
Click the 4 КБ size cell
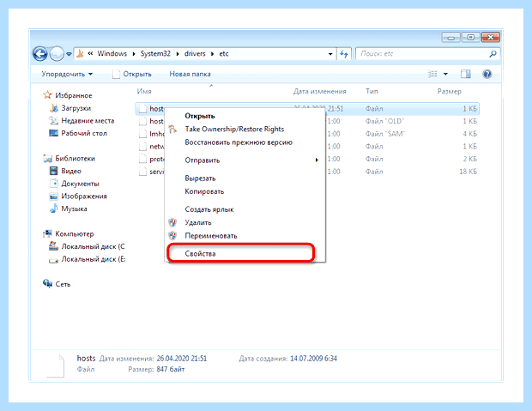point(470,134)
